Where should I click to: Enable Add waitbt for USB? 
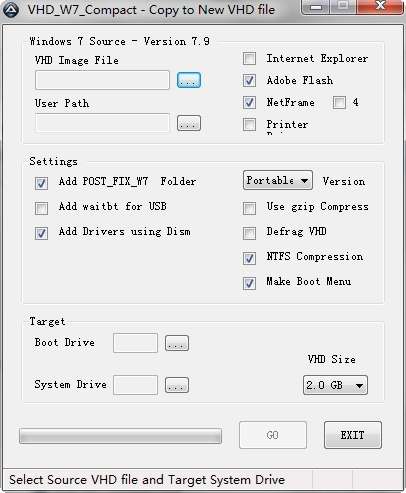click(41, 208)
